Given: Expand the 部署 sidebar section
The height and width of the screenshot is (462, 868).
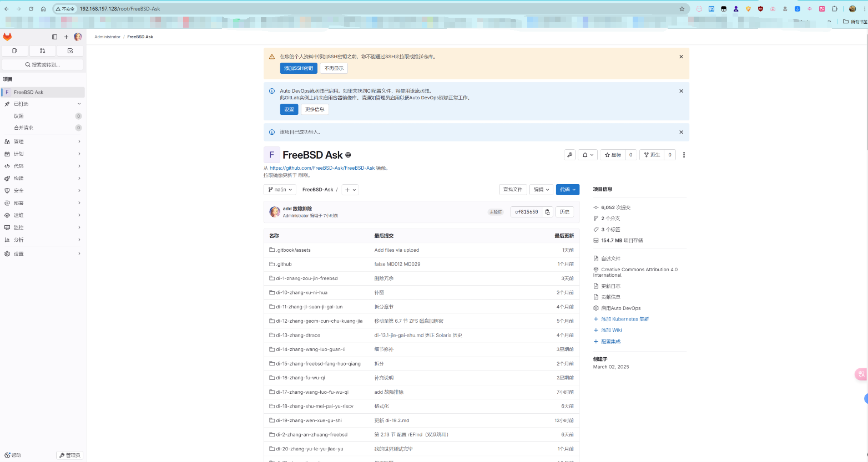Looking at the screenshot, I should pos(43,203).
